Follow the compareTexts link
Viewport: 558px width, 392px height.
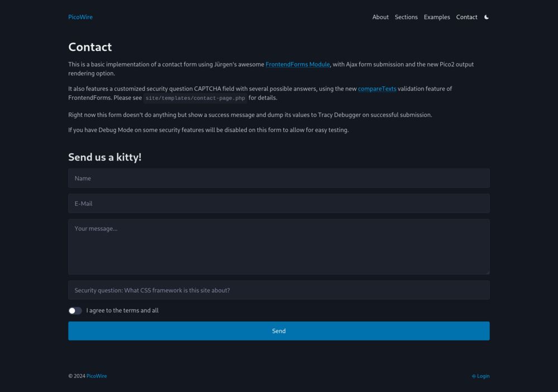[x=377, y=88]
